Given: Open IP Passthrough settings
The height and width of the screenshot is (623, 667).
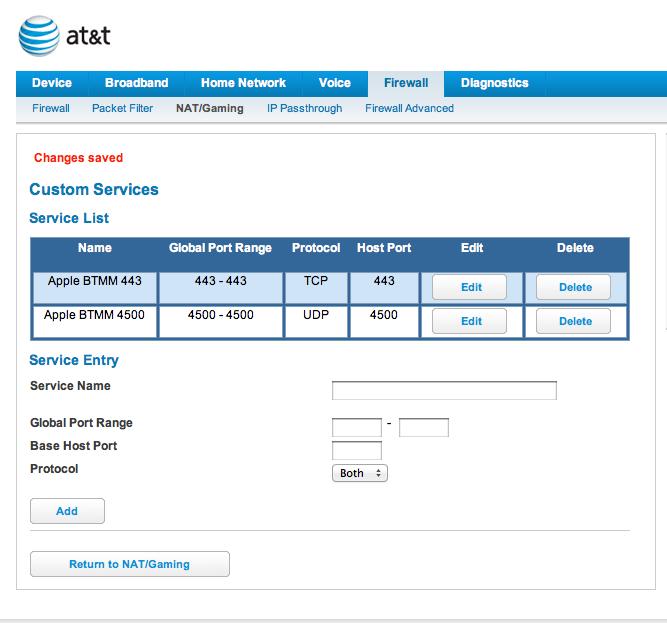Looking at the screenshot, I should click(305, 108).
